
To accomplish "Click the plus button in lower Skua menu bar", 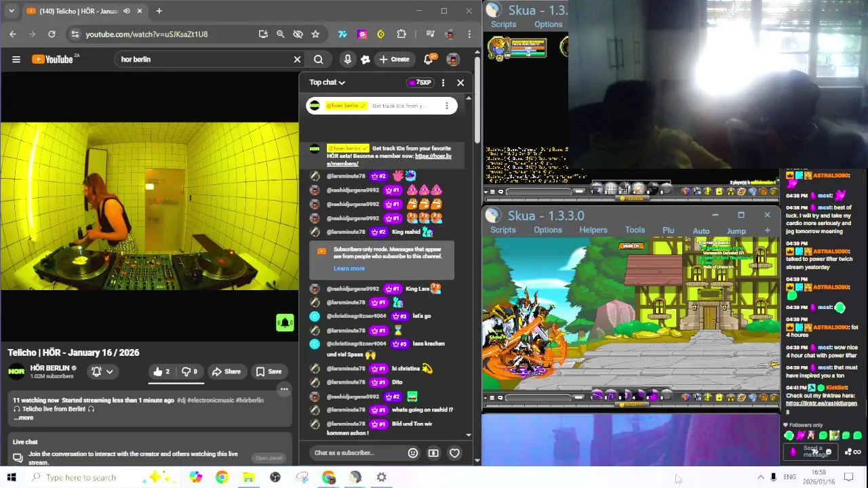I will point(767,230).
